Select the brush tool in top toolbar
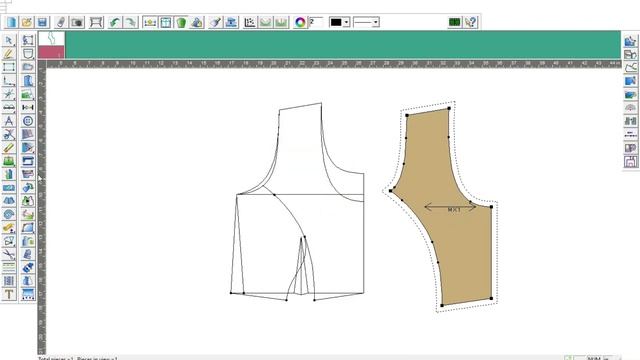 pyautogui.click(x=215, y=22)
